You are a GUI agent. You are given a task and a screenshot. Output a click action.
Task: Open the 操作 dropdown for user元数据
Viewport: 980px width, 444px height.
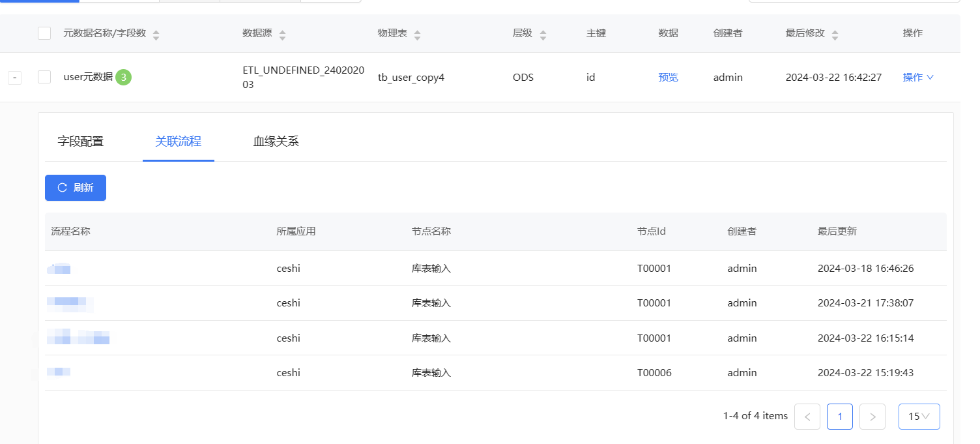coord(918,77)
